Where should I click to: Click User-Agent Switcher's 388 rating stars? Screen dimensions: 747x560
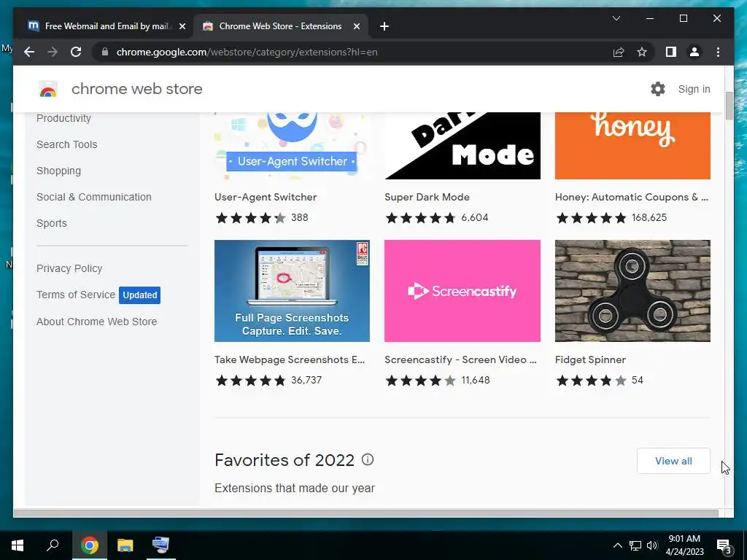(251, 217)
